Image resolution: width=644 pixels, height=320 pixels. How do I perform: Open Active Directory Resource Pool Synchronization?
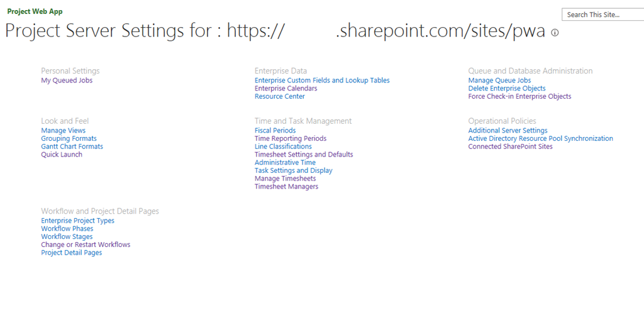pyautogui.click(x=540, y=138)
